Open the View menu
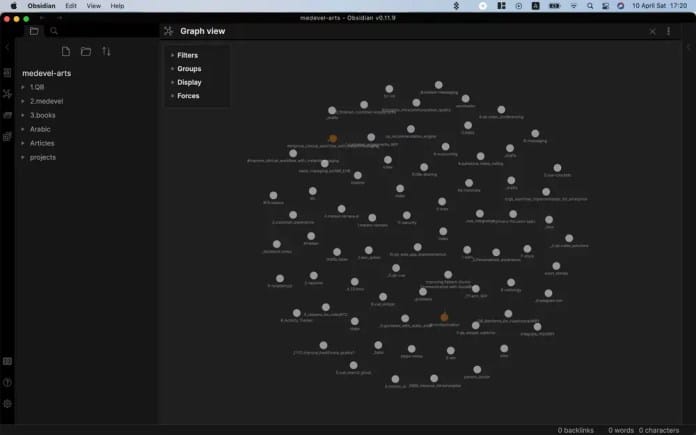The width and height of the screenshot is (696, 435). point(93,6)
